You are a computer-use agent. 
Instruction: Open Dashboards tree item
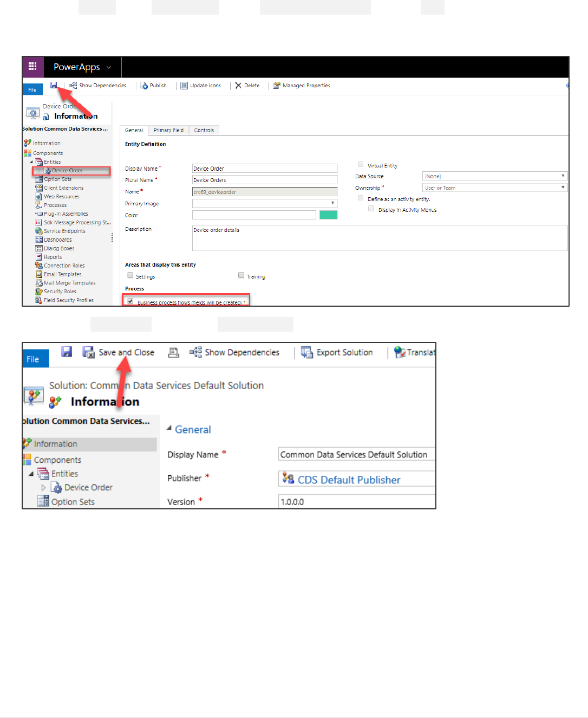[54, 240]
